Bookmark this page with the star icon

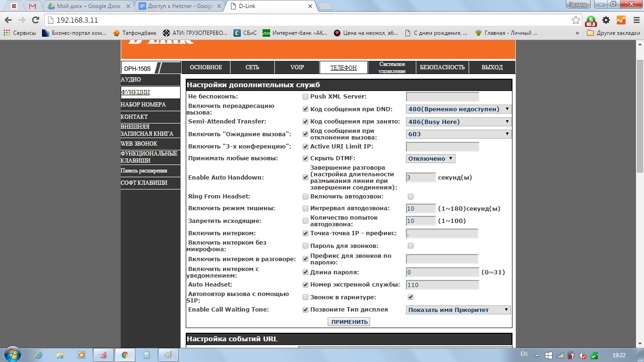pyautogui.click(x=576, y=20)
